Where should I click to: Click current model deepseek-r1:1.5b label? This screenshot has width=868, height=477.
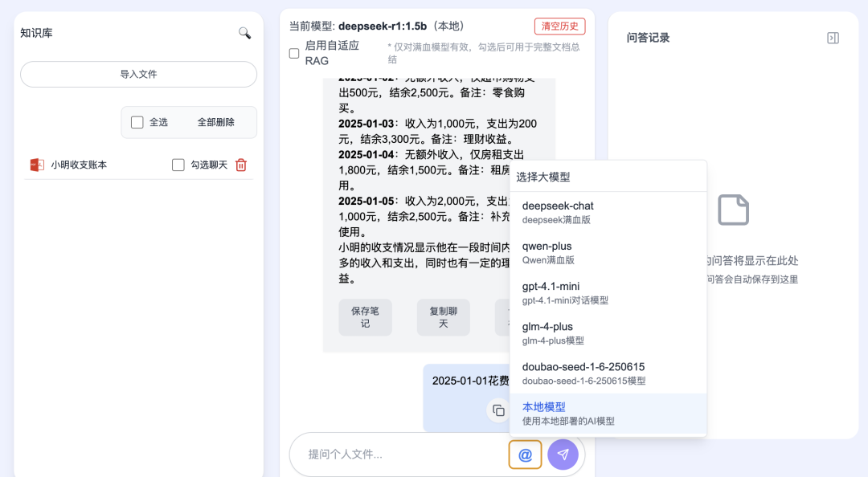click(x=383, y=26)
